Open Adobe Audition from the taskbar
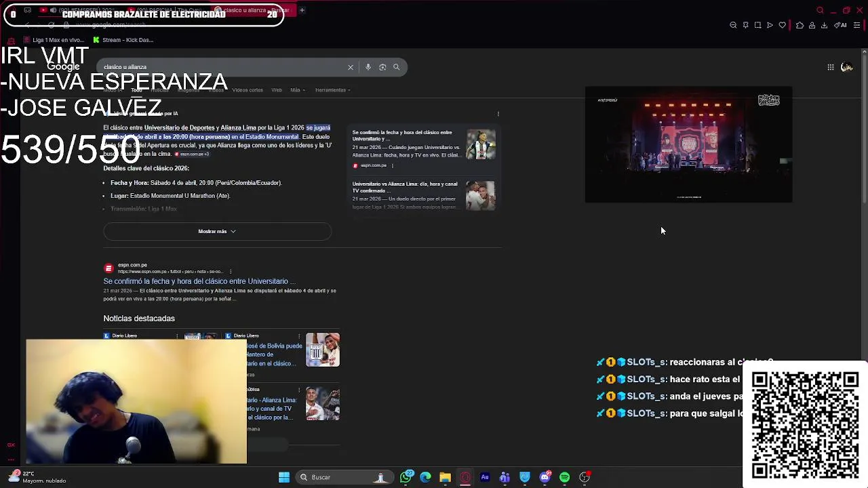This screenshot has width=868, height=488. (x=485, y=477)
